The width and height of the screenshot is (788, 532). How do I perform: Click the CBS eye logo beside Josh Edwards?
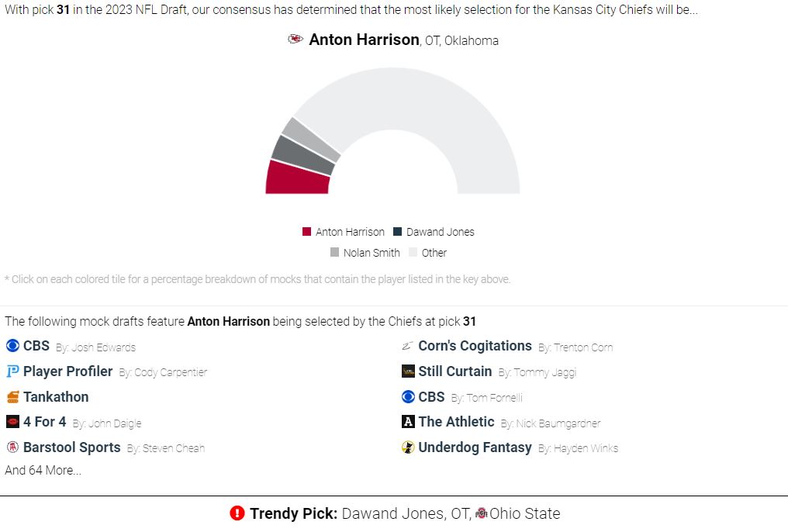coord(12,346)
